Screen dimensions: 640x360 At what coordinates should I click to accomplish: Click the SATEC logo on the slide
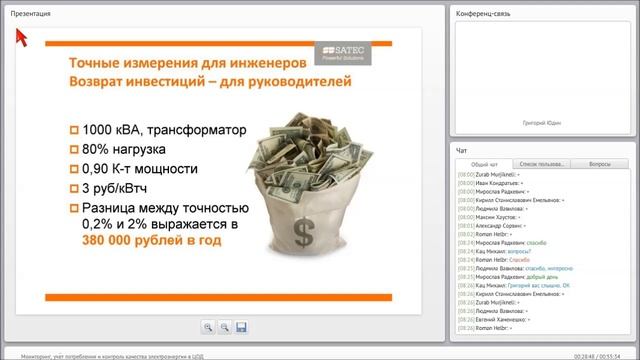coord(343,53)
